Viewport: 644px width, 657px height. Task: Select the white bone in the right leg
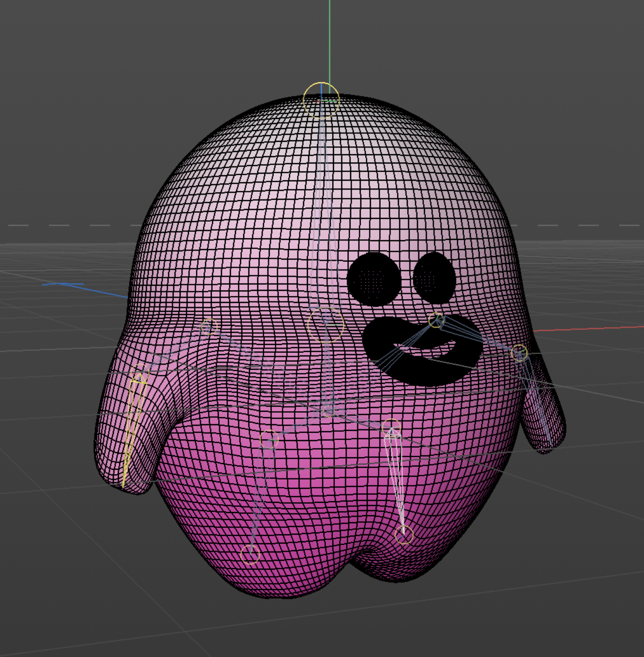(x=397, y=481)
